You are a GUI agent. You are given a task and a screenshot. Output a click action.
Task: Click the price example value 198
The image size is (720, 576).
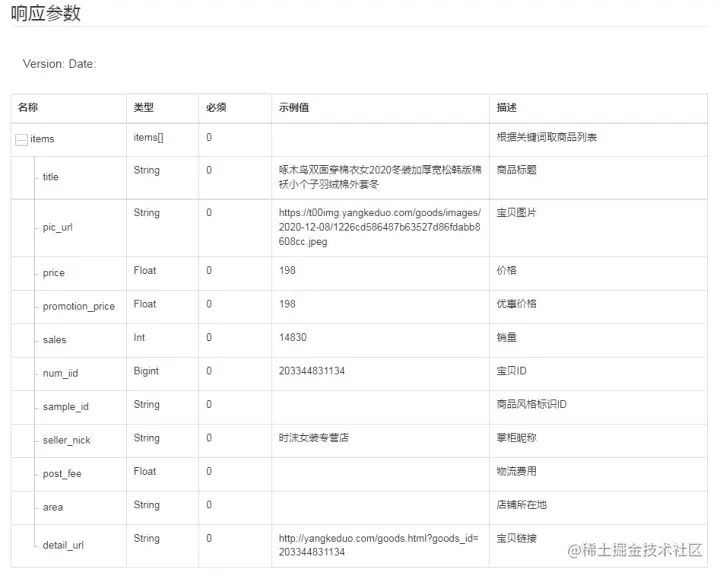pyautogui.click(x=287, y=271)
